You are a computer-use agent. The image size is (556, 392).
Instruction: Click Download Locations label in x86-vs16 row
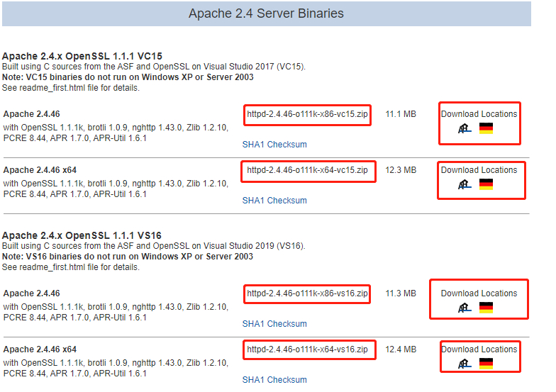coord(479,293)
